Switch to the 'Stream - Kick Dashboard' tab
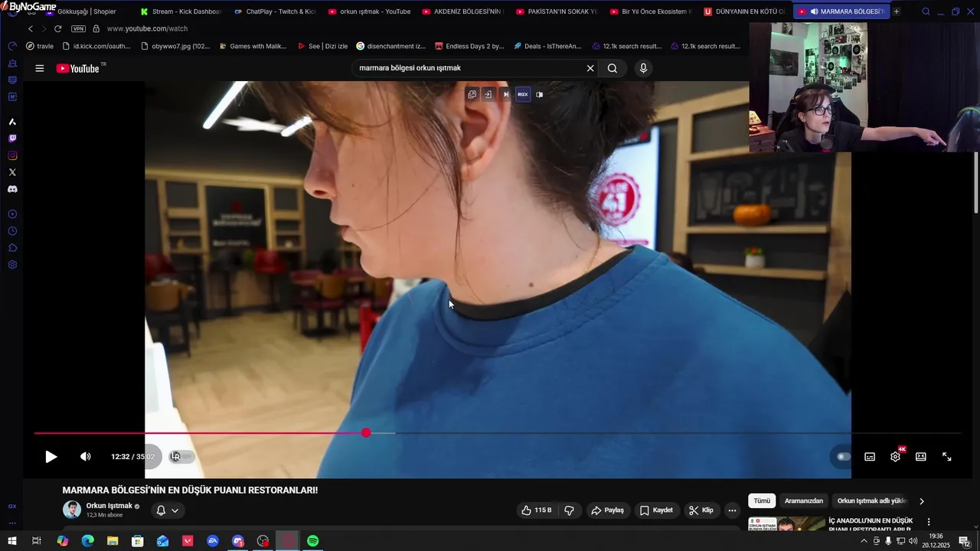Viewport: 980px width, 551px height. click(181, 11)
